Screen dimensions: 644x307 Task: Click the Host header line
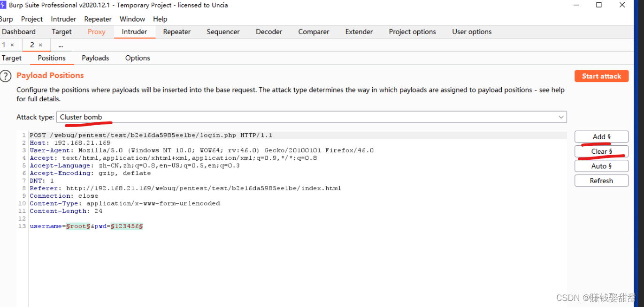70,143
